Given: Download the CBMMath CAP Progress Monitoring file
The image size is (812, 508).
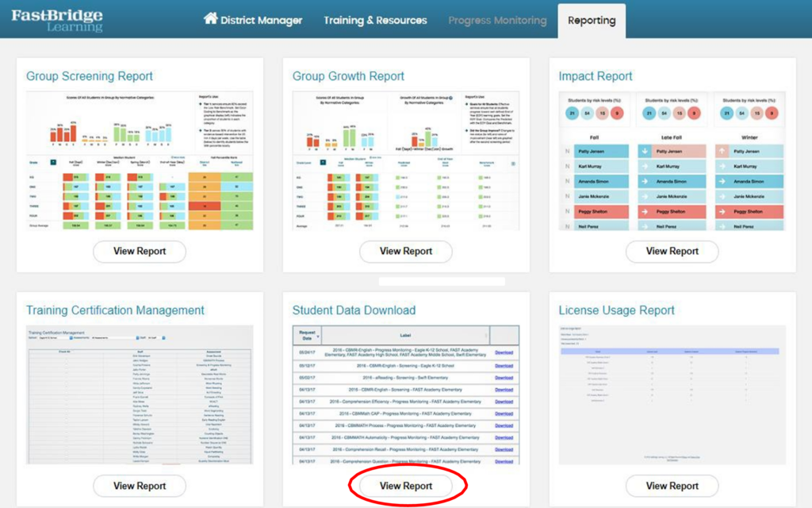Looking at the screenshot, I should [504, 414].
